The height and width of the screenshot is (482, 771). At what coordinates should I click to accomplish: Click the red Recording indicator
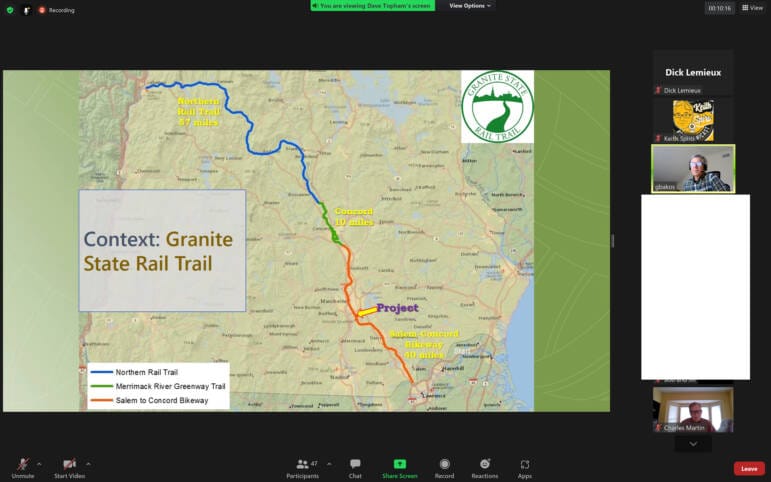click(x=57, y=10)
